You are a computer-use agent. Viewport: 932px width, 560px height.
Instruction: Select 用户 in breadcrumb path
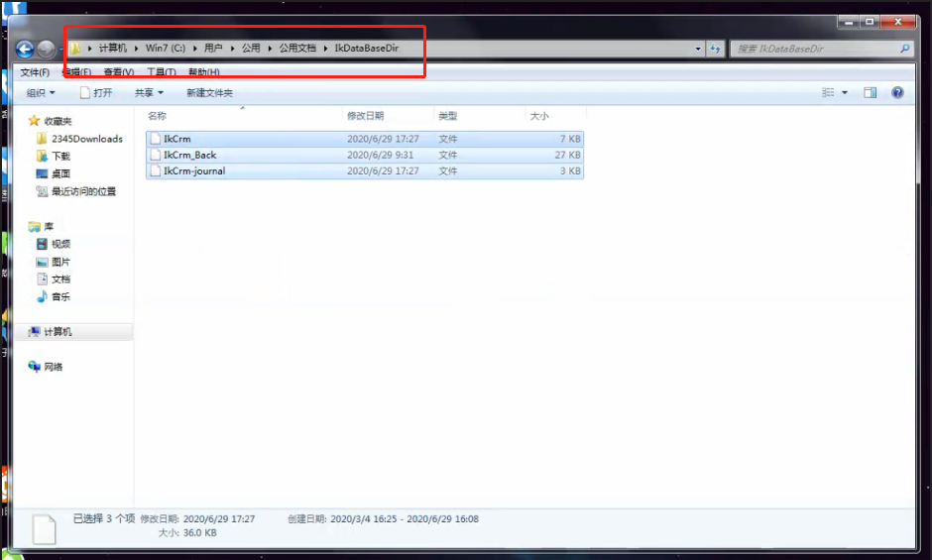[213, 49]
